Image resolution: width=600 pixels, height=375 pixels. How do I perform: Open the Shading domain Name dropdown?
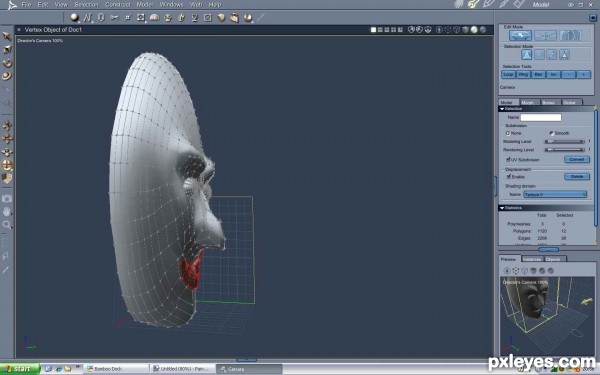555,194
